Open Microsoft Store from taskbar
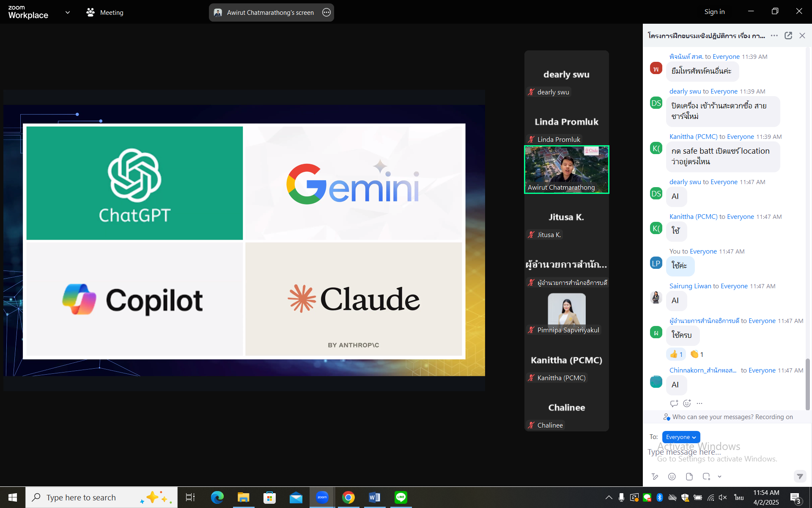The image size is (812, 508). (269, 497)
